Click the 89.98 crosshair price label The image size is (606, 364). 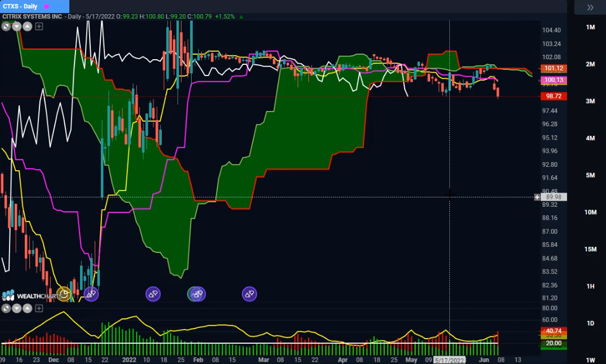[x=554, y=197]
